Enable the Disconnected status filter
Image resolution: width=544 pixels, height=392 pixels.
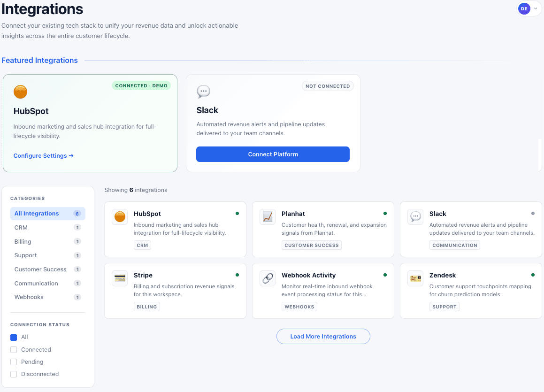[x=14, y=374]
